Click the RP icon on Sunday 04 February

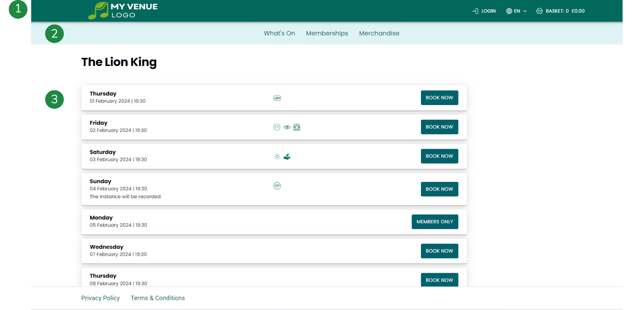pos(277,186)
